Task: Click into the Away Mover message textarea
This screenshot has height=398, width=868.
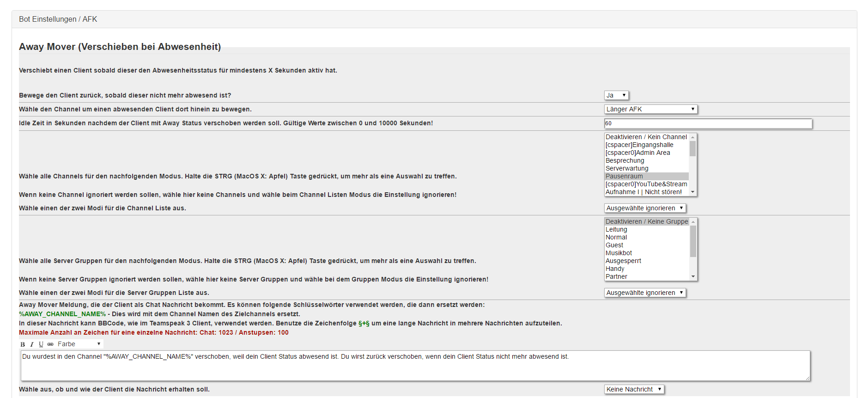Action: coord(415,366)
